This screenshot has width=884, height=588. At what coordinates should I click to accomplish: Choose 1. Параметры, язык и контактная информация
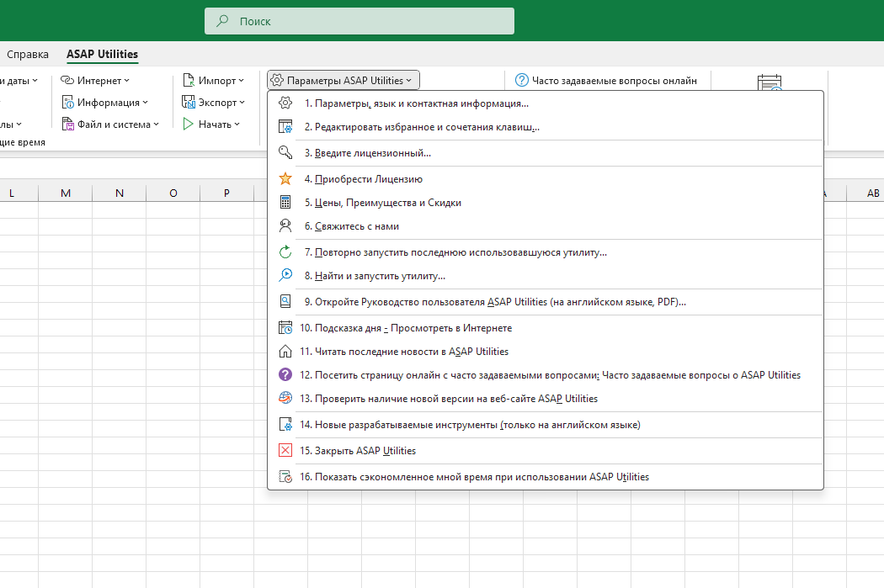click(x=546, y=103)
